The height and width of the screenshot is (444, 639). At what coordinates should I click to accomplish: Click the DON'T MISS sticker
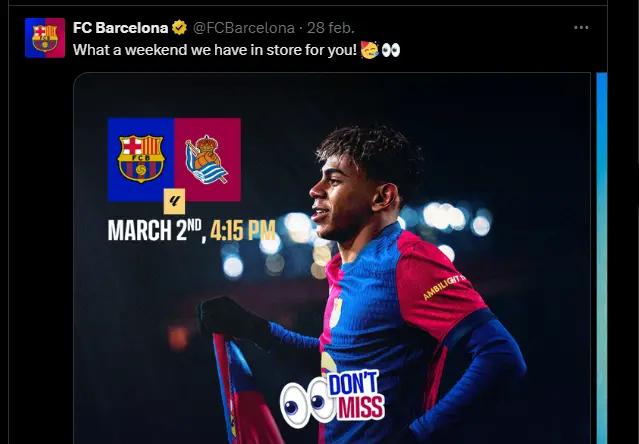pos(356,394)
